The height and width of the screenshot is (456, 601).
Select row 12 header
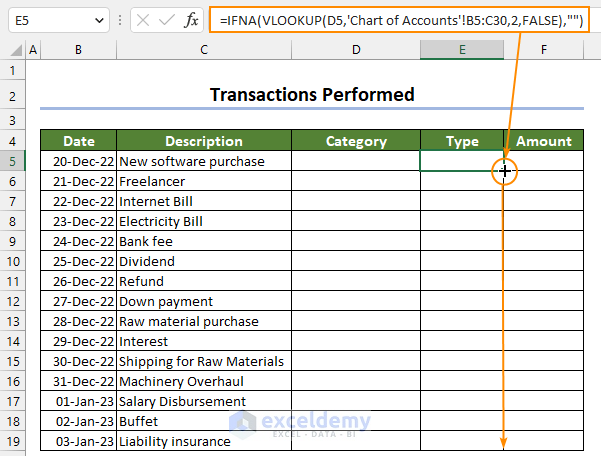12,301
